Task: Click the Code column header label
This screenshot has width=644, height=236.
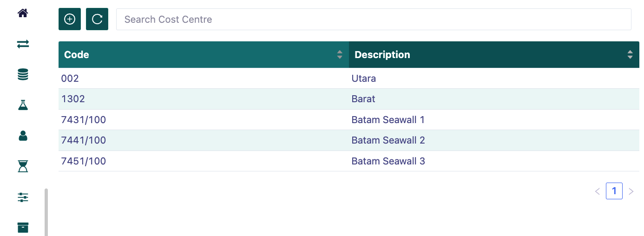Action: coord(77,55)
